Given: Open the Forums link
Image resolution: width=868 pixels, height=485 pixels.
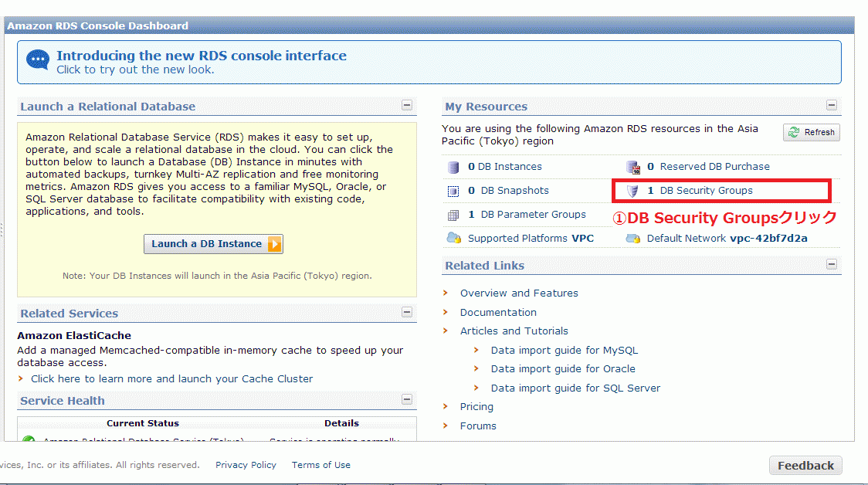Looking at the screenshot, I should coord(478,426).
